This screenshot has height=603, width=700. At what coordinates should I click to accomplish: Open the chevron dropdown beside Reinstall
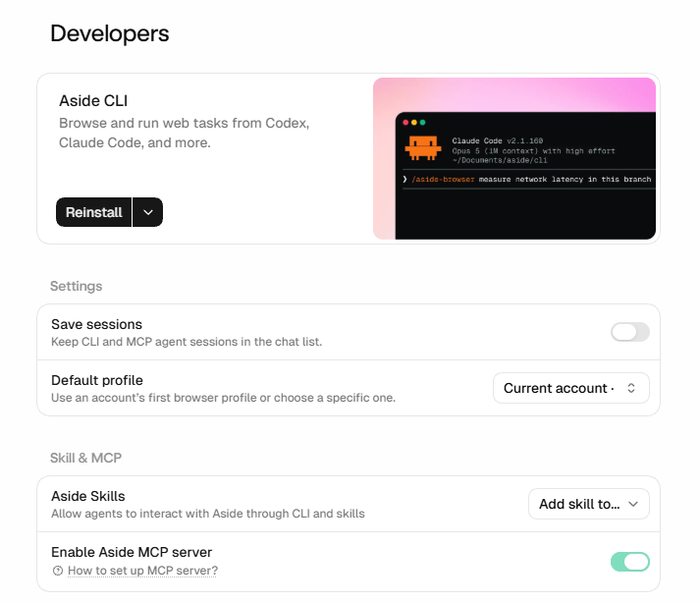(148, 212)
